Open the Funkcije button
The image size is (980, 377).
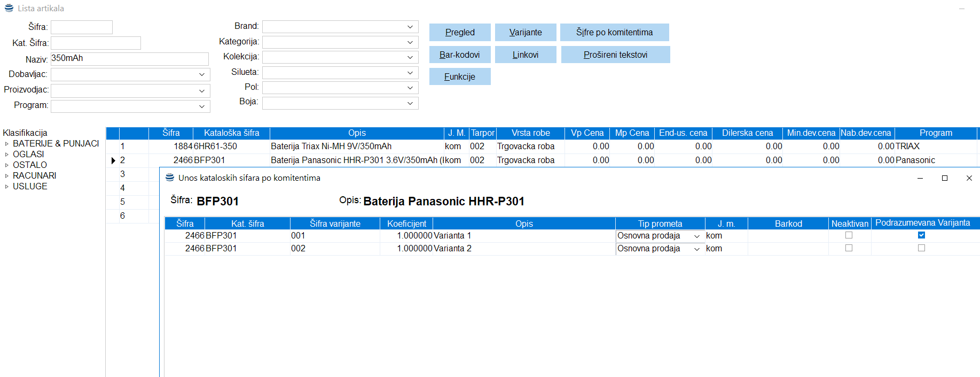(x=459, y=77)
